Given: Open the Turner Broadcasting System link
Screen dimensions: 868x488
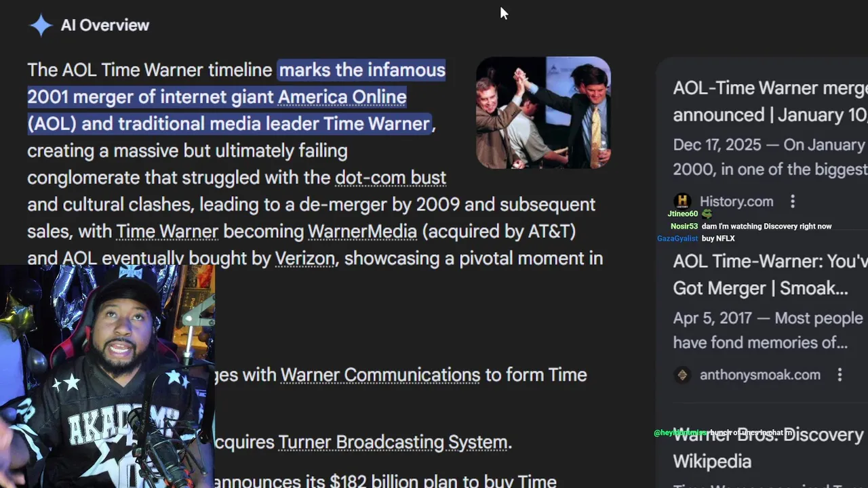Looking at the screenshot, I should (x=393, y=443).
